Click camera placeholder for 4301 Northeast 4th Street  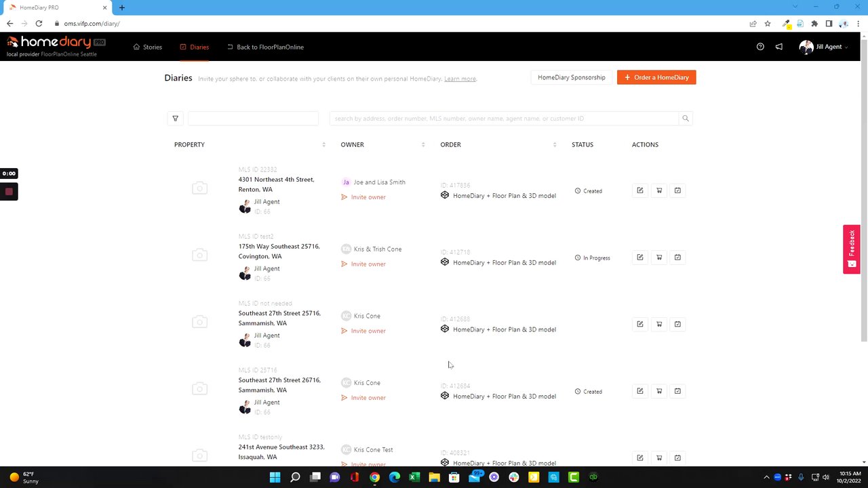pos(199,188)
